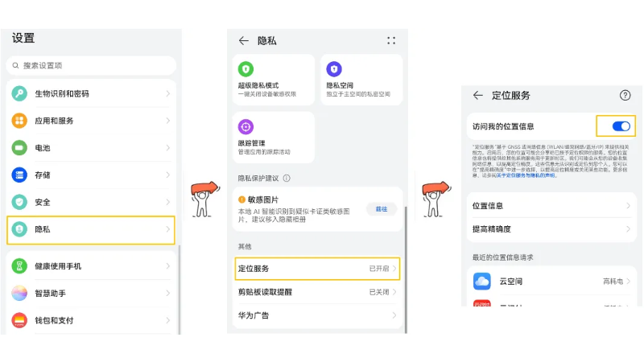The width and height of the screenshot is (644, 362).
Task: Open the 位置信息 row chevron
Action: pos(628,206)
